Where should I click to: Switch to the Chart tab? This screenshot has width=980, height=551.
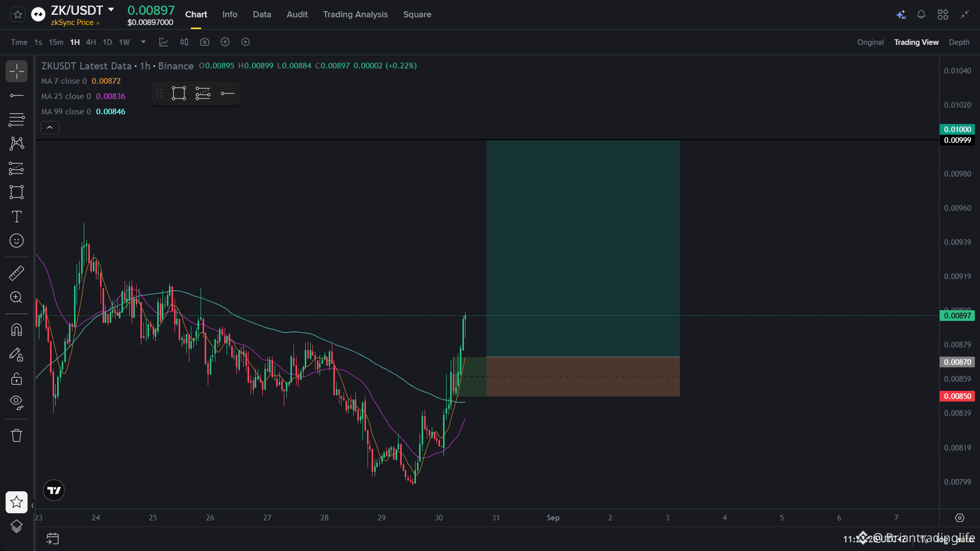pyautogui.click(x=196, y=14)
